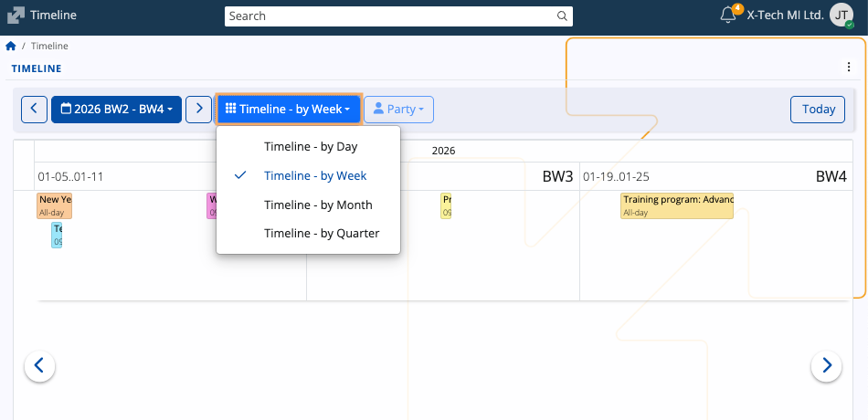Expand the Party filter dropdown
868x420 pixels.
[398, 110]
